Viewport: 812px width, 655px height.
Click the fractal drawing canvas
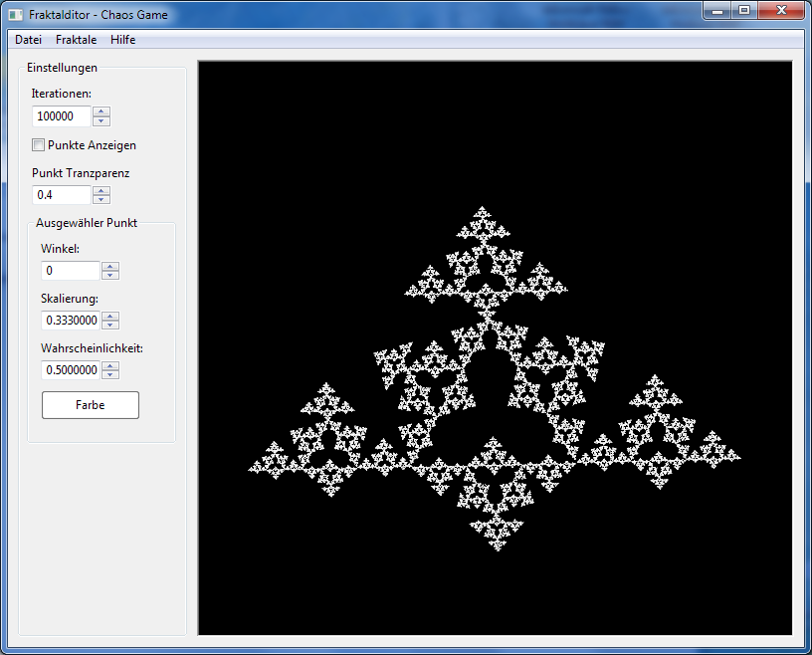point(496,347)
